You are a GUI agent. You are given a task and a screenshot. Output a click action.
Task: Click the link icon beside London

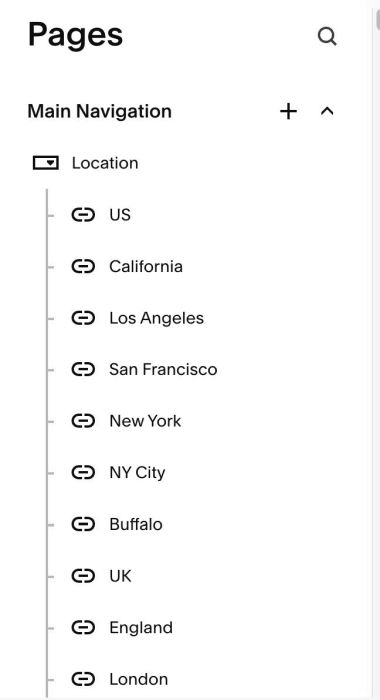point(83,679)
